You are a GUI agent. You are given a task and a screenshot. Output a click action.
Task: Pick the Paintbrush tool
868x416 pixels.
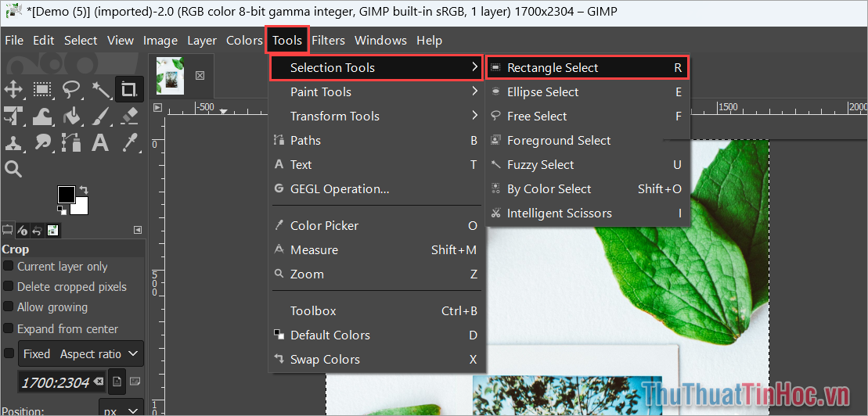coord(100,116)
